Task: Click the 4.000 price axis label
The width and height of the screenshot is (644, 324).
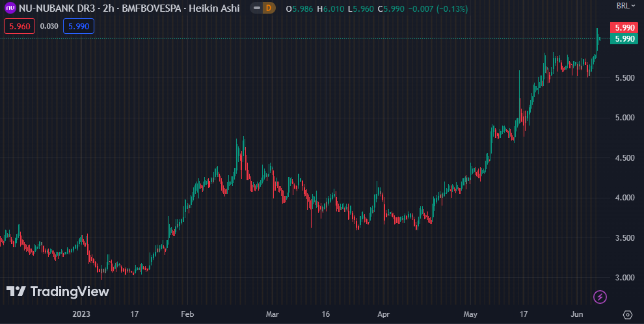Action: coord(623,198)
